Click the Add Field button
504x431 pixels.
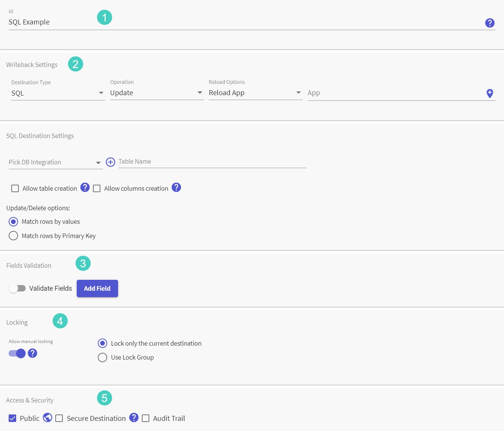pyautogui.click(x=97, y=288)
